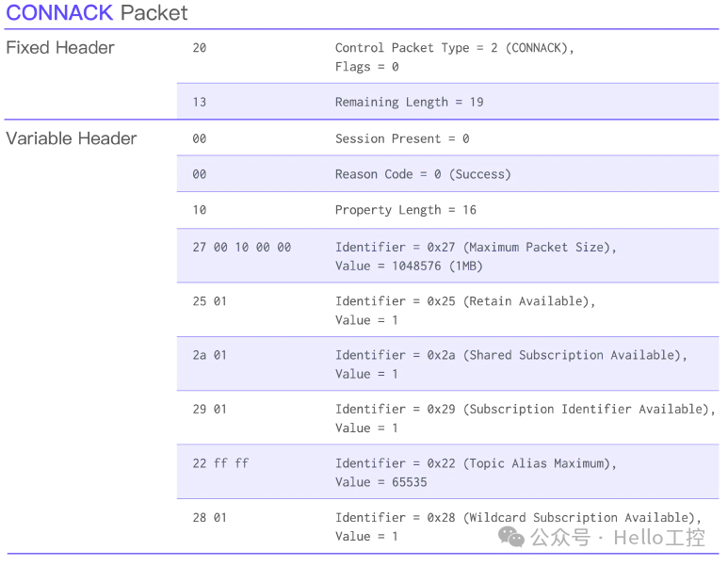Click hex bytes 2a 01

210,355
